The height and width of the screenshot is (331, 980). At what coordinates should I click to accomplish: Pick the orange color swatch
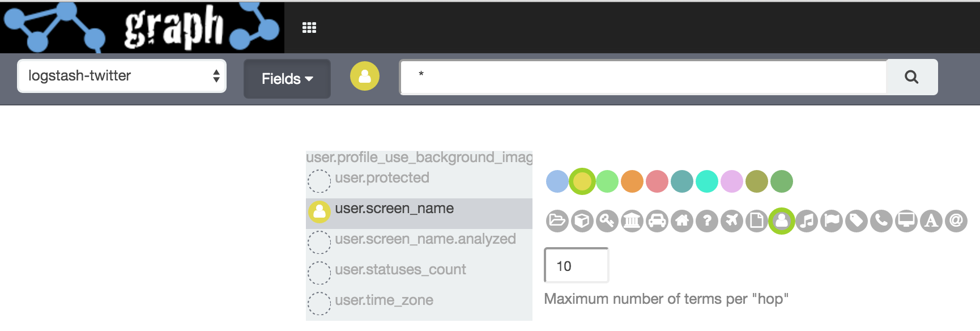tap(632, 181)
